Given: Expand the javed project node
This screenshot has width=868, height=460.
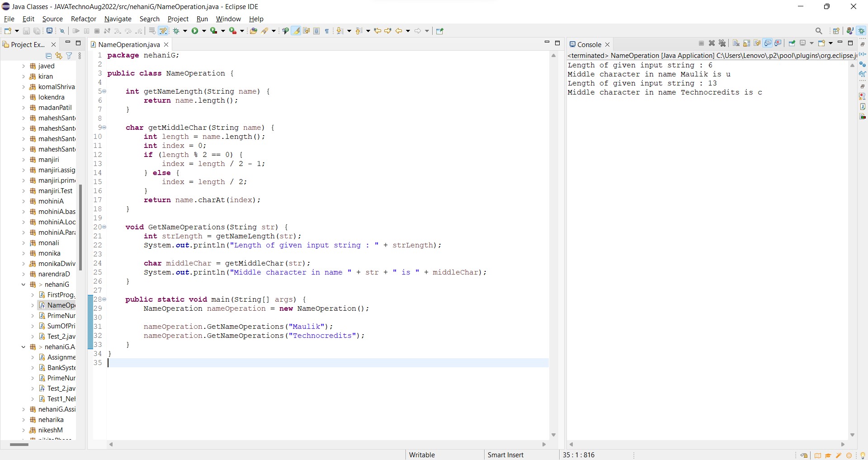Looking at the screenshot, I should tap(24, 66).
